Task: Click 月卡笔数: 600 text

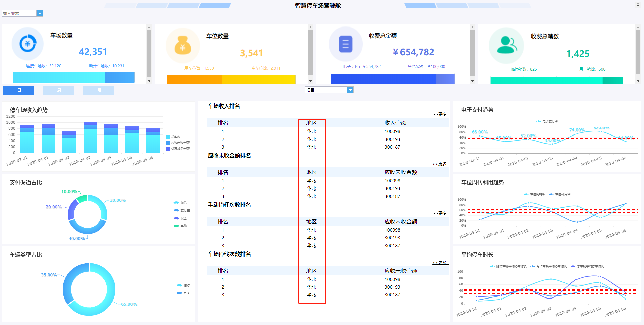Action: [x=592, y=69]
